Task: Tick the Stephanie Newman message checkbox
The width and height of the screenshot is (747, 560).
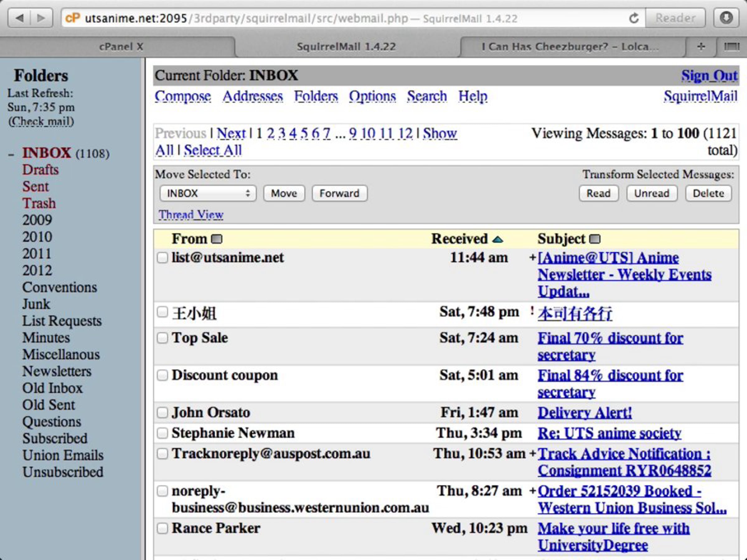Action: tap(162, 433)
